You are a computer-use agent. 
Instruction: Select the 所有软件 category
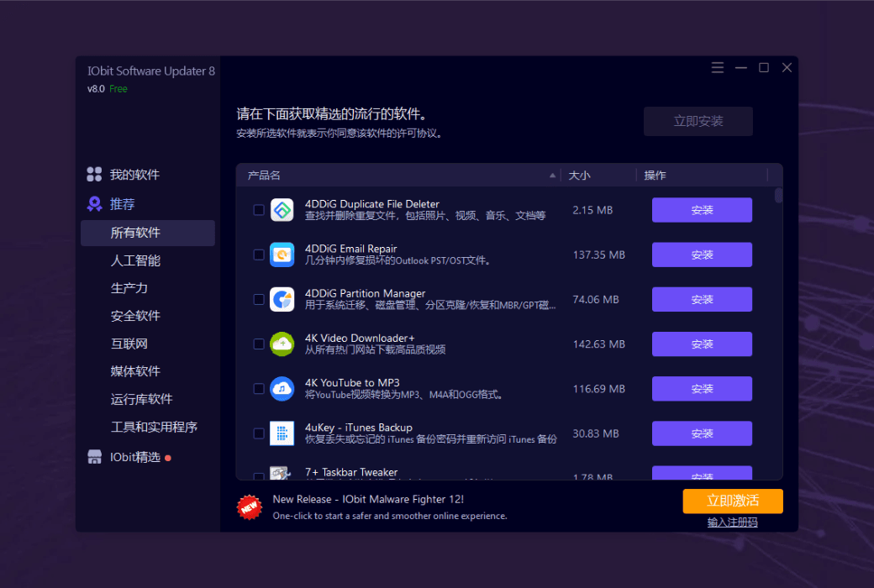pos(148,233)
